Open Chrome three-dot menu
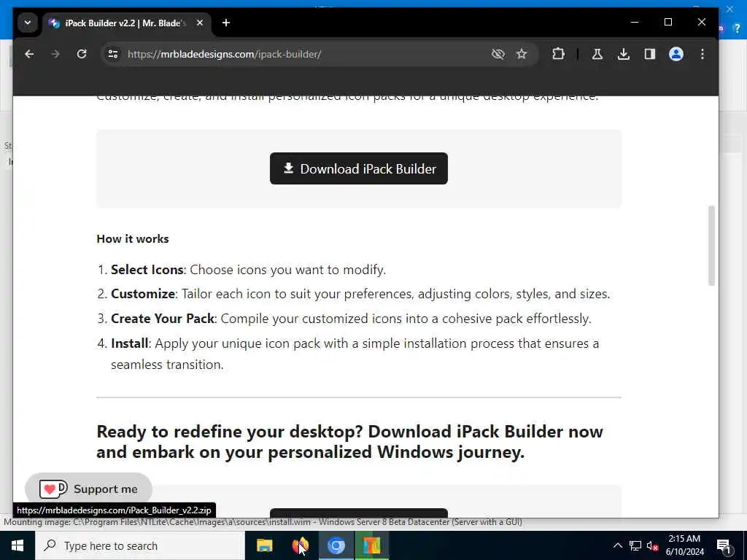747x560 pixels. pyautogui.click(x=703, y=54)
